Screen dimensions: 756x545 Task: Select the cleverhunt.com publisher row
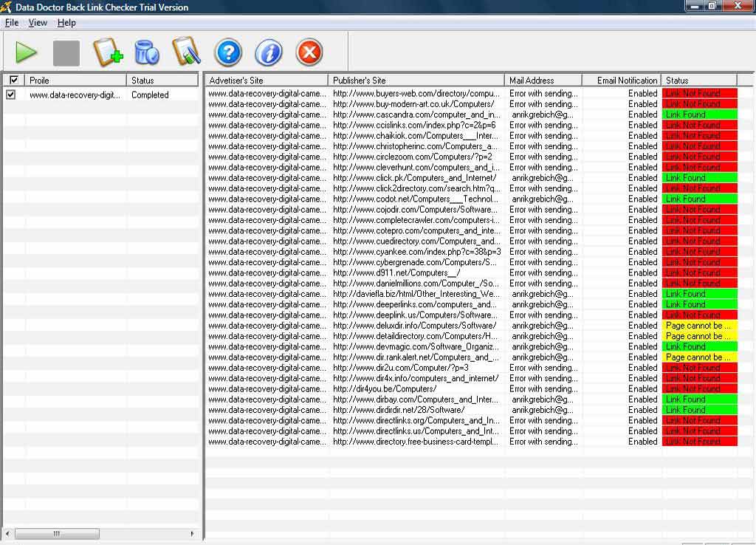click(472, 168)
